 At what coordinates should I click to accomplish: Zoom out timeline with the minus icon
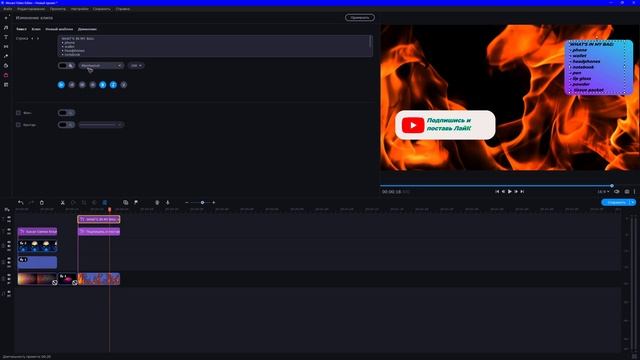[x=187, y=202]
